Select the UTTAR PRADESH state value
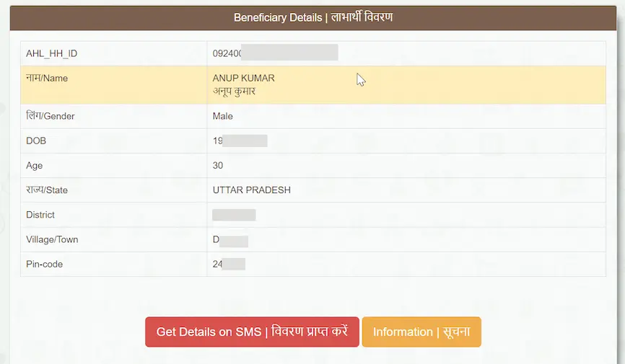 [251, 190]
